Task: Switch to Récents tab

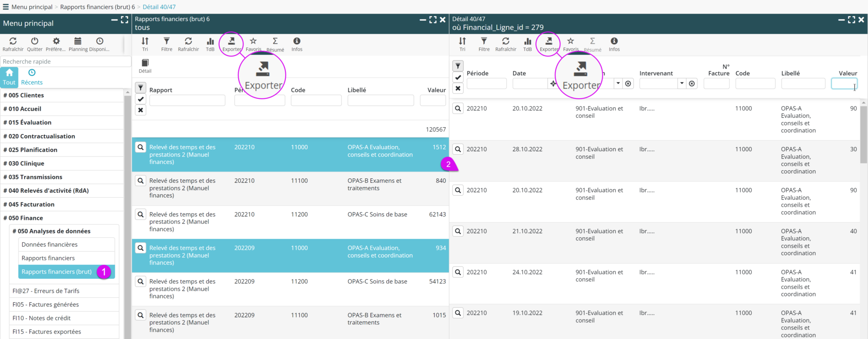Action: tap(32, 77)
